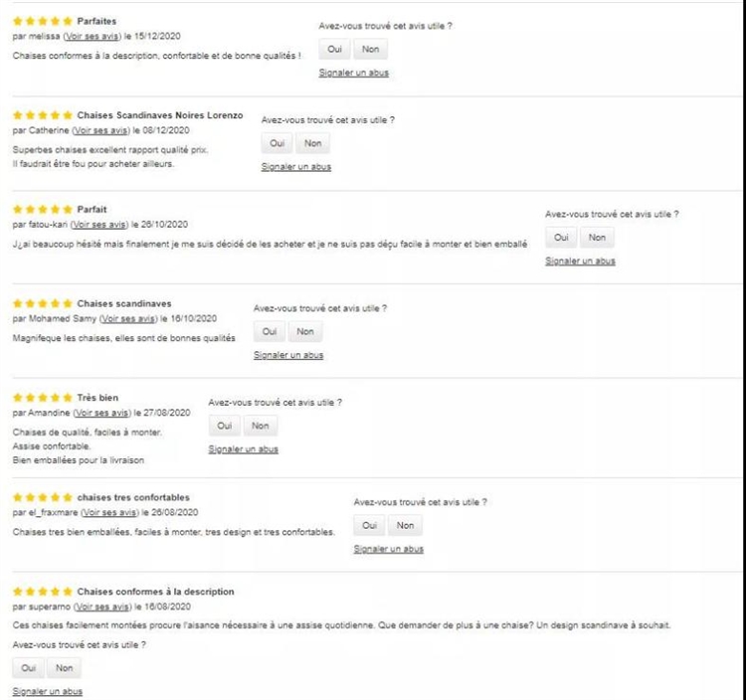Report abuse on melissa's review
The height and width of the screenshot is (700, 746).
[x=353, y=74]
